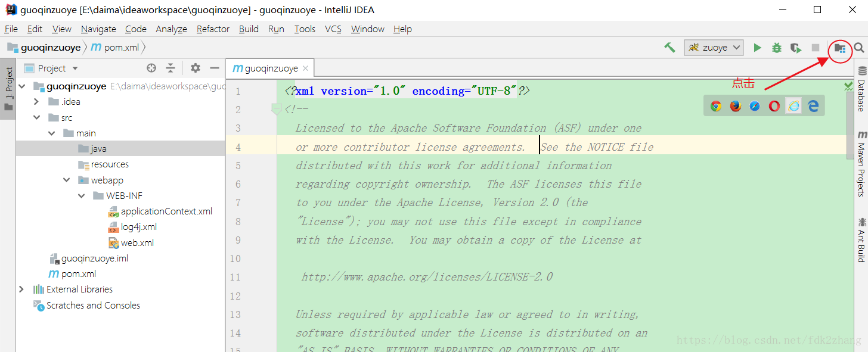Toggle the 1: Project side tab

click(8, 89)
